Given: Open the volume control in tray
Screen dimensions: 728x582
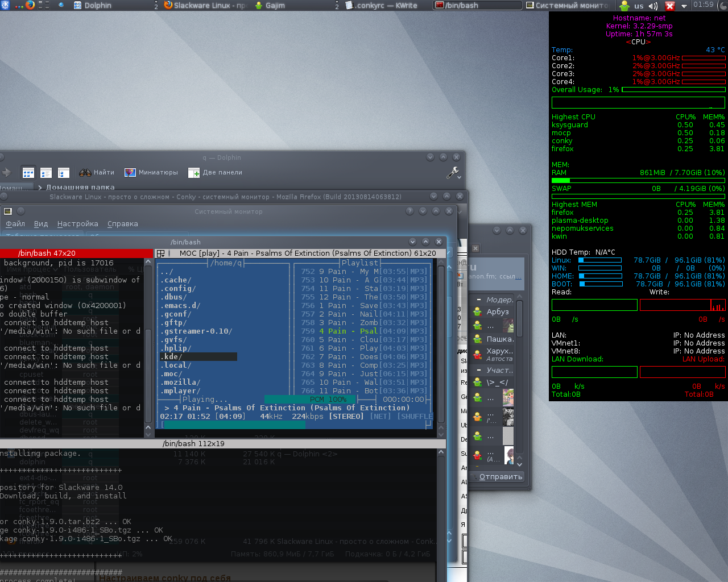Looking at the screenshot, I should coord(653,6).
